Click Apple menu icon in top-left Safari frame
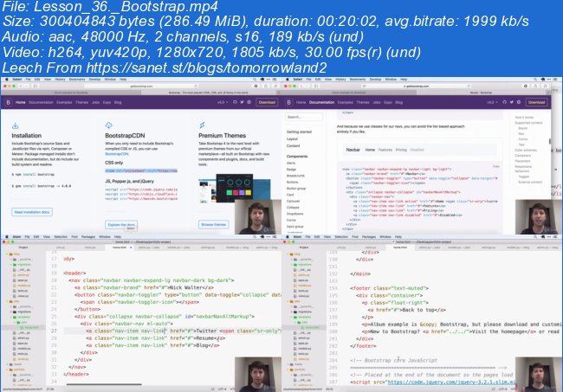 6,80
